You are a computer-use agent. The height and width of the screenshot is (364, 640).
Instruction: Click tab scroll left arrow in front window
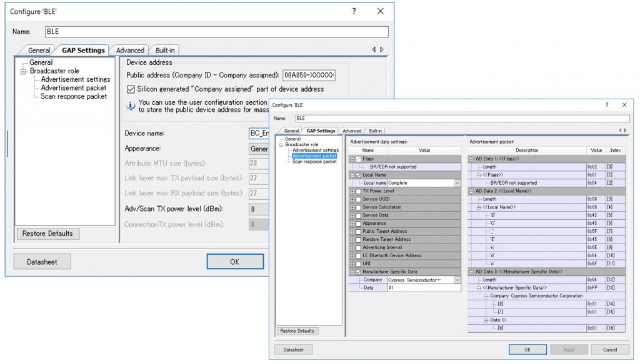(620, 130)
